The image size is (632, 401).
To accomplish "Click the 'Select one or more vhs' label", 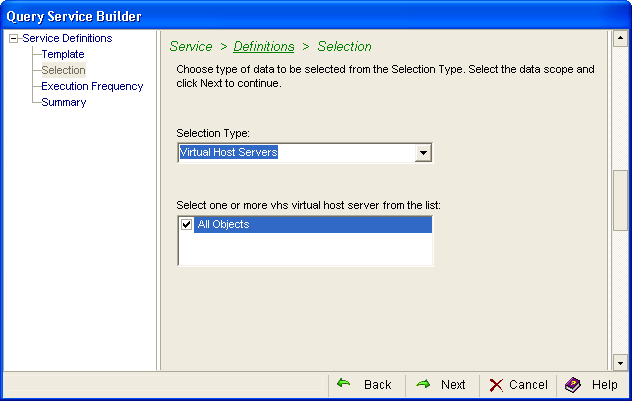I will [308, 206].
